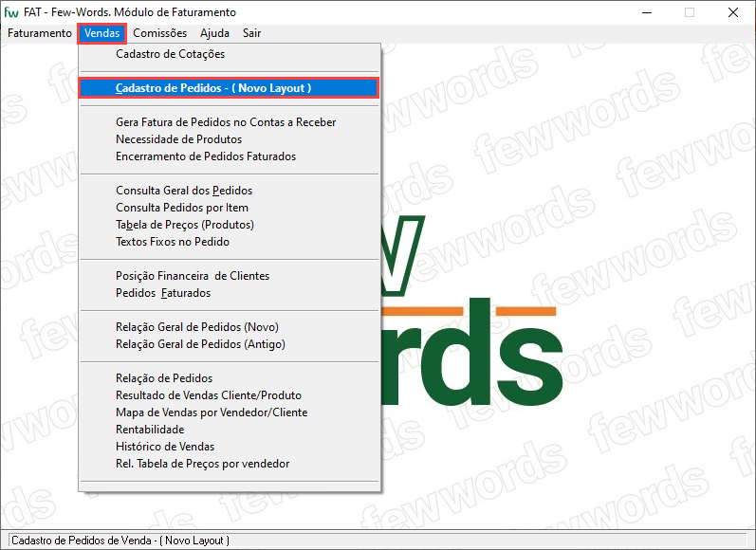
Task: Open Relação Geral de Pedidos (Antigo)
Action: pyautogui.click(x=229, y=344)
